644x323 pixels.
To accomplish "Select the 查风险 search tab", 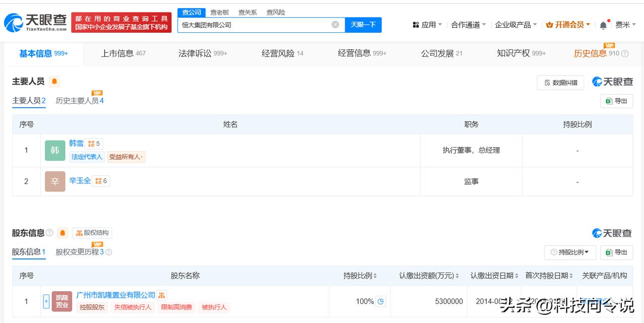I will [x=276, y=12].
